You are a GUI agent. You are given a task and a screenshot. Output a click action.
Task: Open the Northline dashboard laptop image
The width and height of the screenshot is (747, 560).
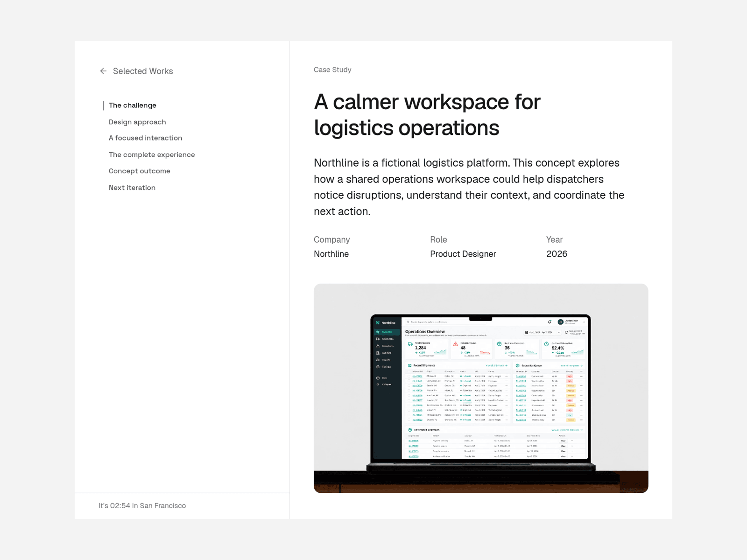click(481, 388)
